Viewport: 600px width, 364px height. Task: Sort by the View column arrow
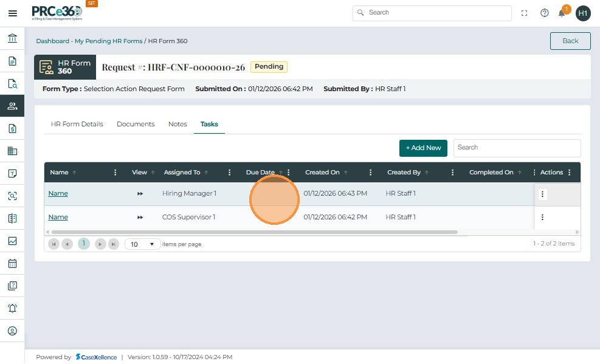click(x=153, y=173)
